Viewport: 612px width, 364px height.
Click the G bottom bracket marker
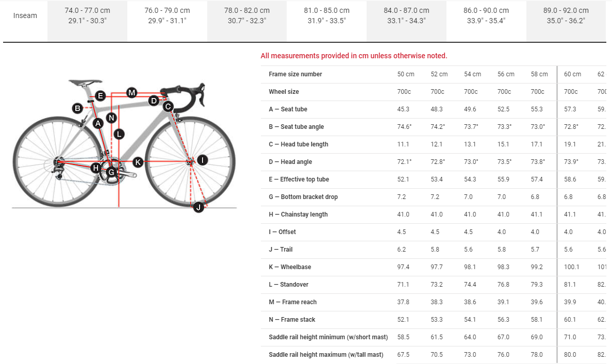pos(111,172)
